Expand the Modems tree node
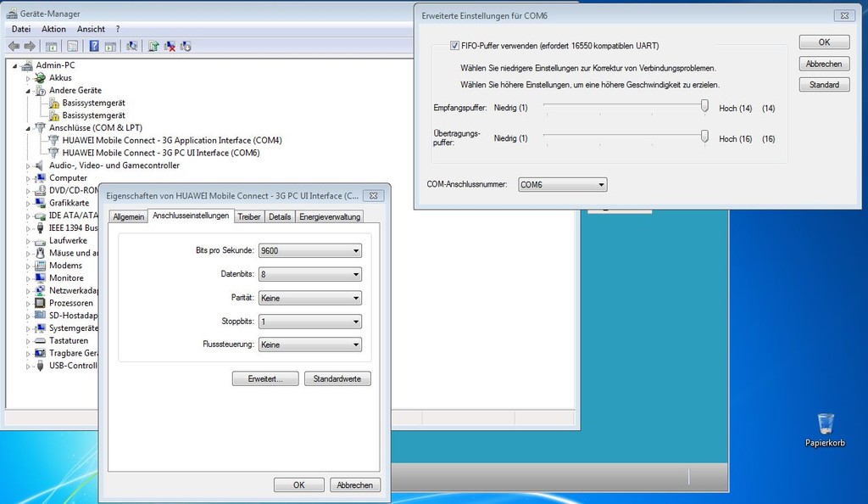 coord(28,266)
